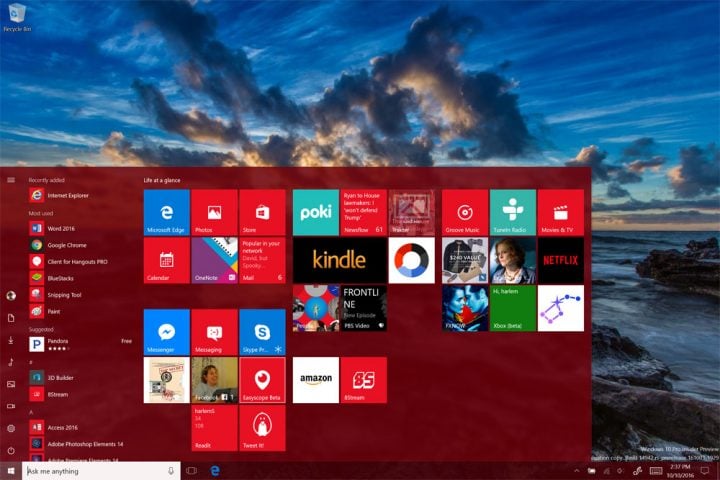Open the Tweet It! tile
The image size is (720, 480).
pyautogui.click(x=262, y=428)
